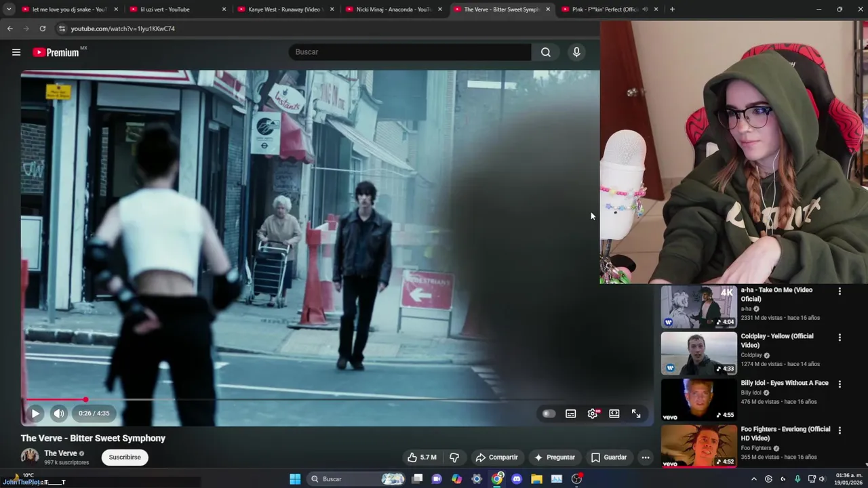This screenshot has height=488, width=868.
Task: Click the Buscar search field on YouTube
Action: coord(410,52)
